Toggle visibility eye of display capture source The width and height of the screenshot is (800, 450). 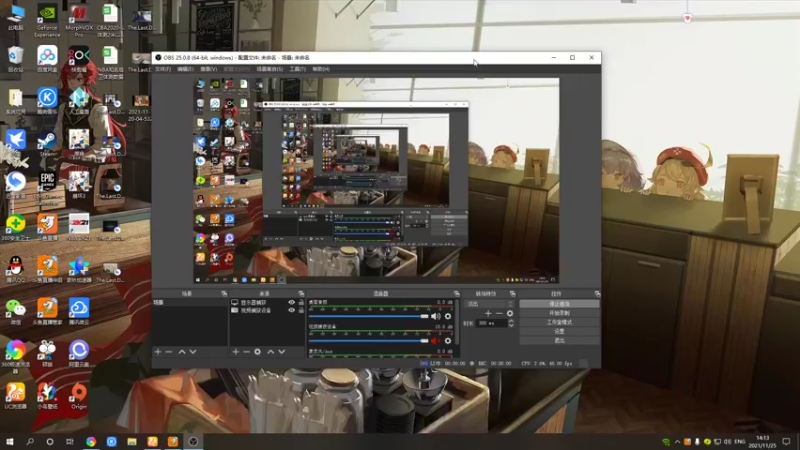pos(291,303)
